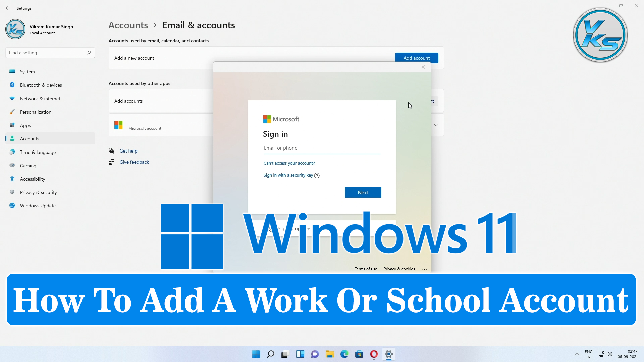
Task: Show hidden icons in system tray
Action: click(577, 354)
